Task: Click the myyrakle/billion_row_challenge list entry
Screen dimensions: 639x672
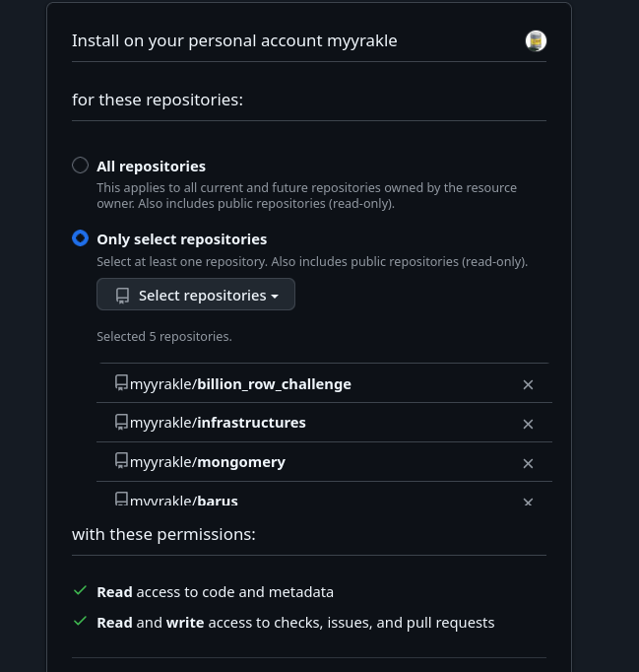Action: [x=240, y=384]
